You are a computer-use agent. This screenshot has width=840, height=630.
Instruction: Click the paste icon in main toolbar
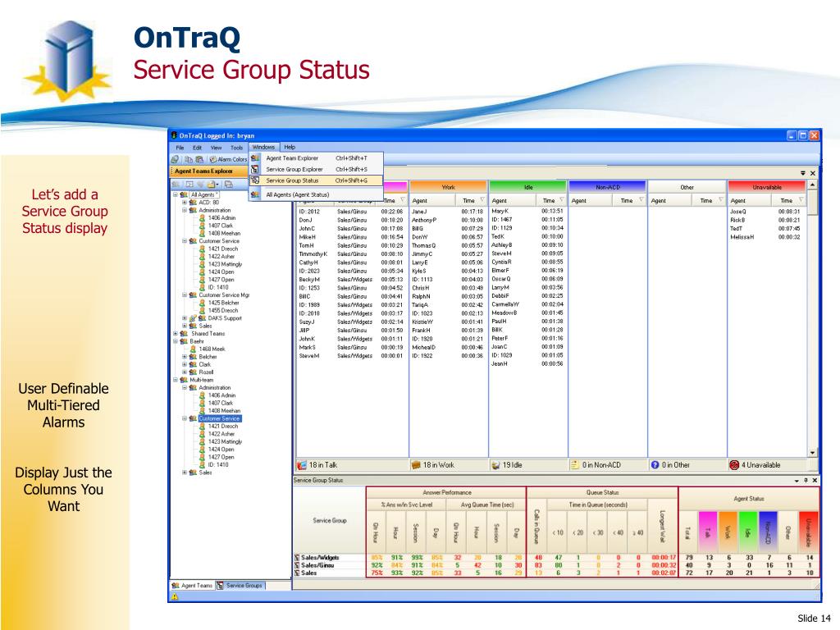click(199, 159)
